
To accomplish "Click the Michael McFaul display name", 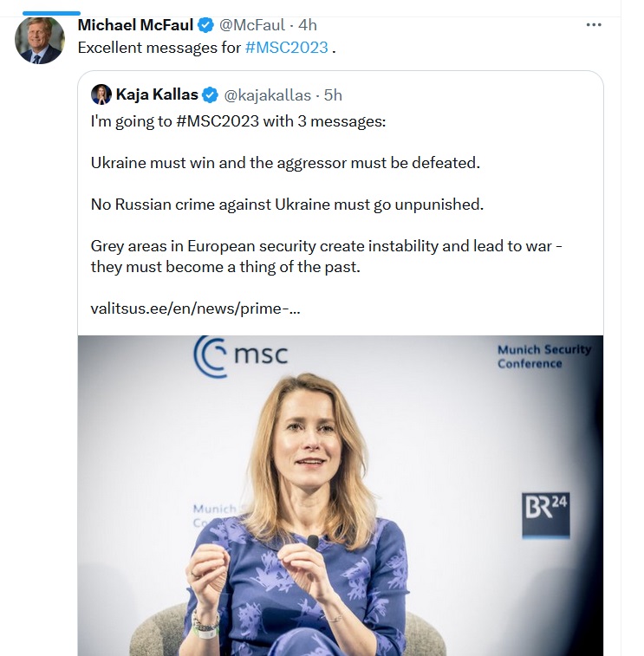I will 135,25.
